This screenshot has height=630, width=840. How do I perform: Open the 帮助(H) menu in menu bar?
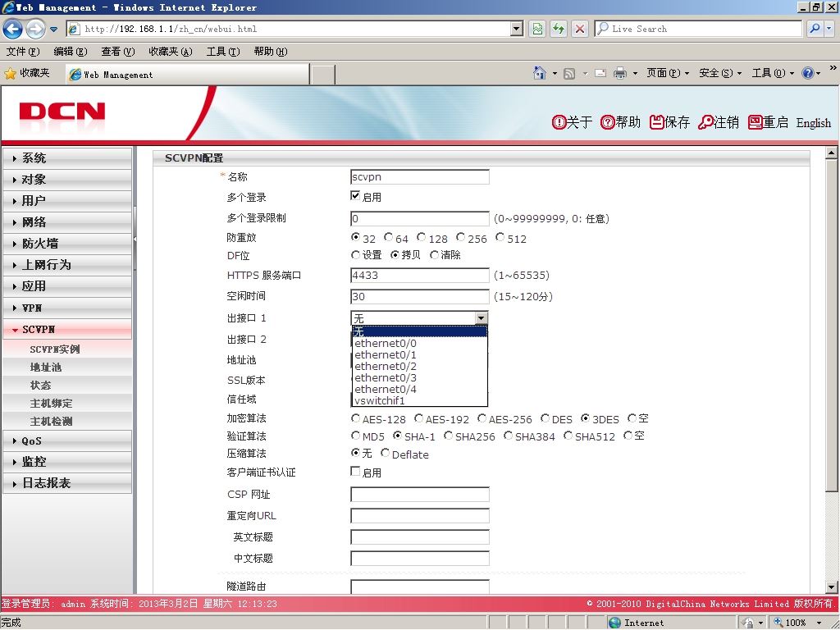[271, 52]
